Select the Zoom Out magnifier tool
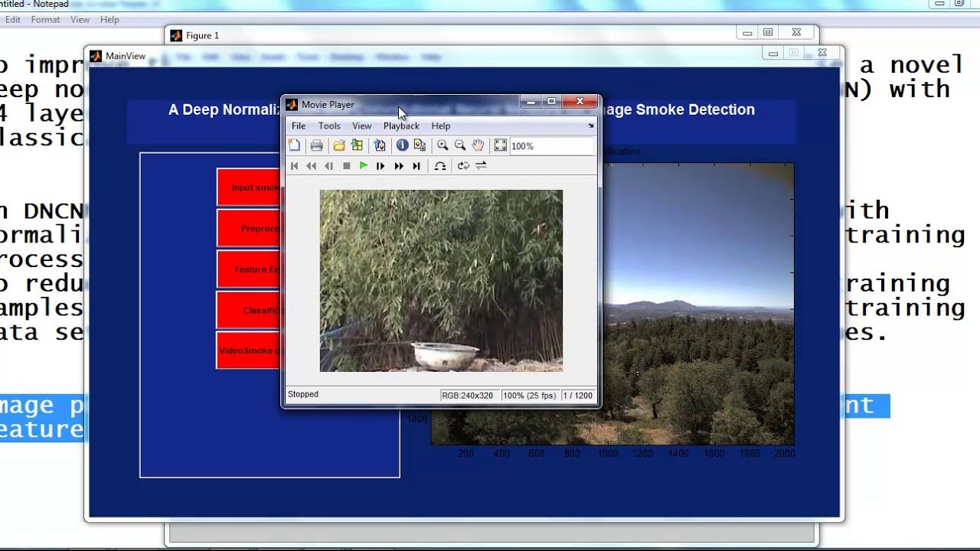The height and width of the screenshot is (551, 980). [x=460, y=145]
